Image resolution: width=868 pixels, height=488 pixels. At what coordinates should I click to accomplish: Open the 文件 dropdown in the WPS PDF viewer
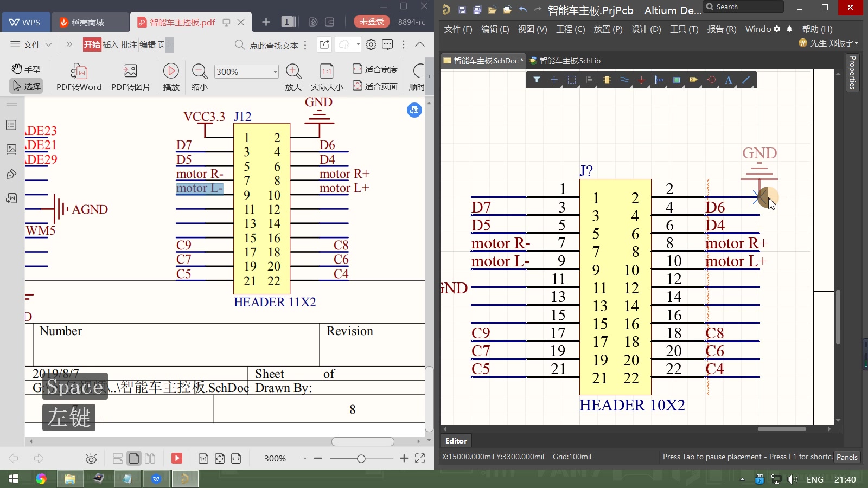(x=31, y=44)
